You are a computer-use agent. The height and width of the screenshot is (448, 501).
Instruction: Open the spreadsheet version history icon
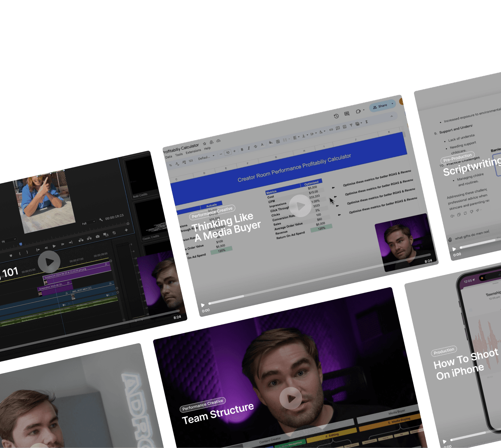point(336,116)
